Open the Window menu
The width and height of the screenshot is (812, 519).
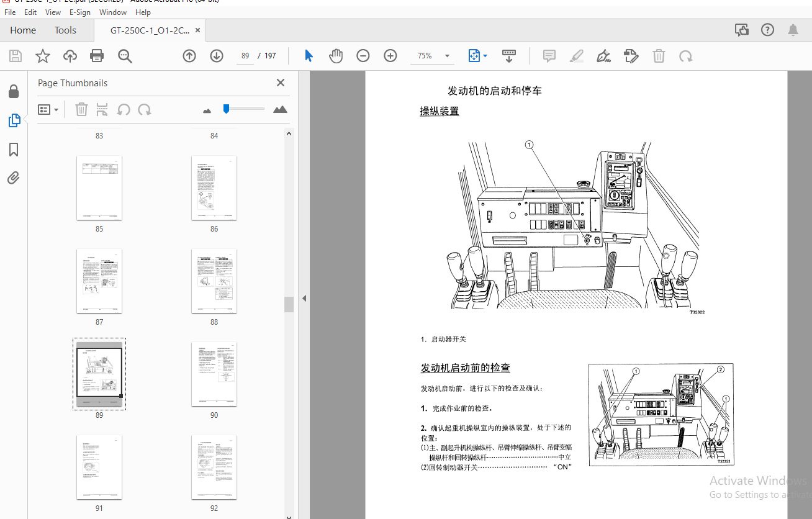[113, 12]
